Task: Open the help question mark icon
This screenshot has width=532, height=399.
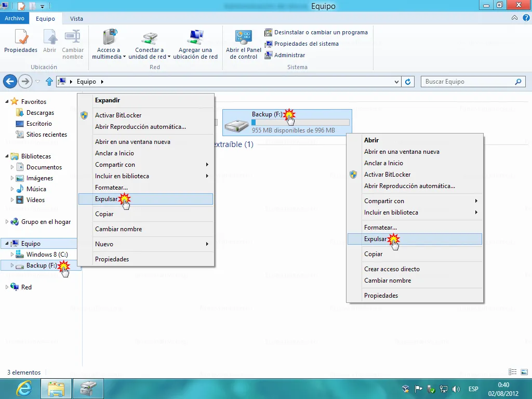Action: click(x=526, y=18)
